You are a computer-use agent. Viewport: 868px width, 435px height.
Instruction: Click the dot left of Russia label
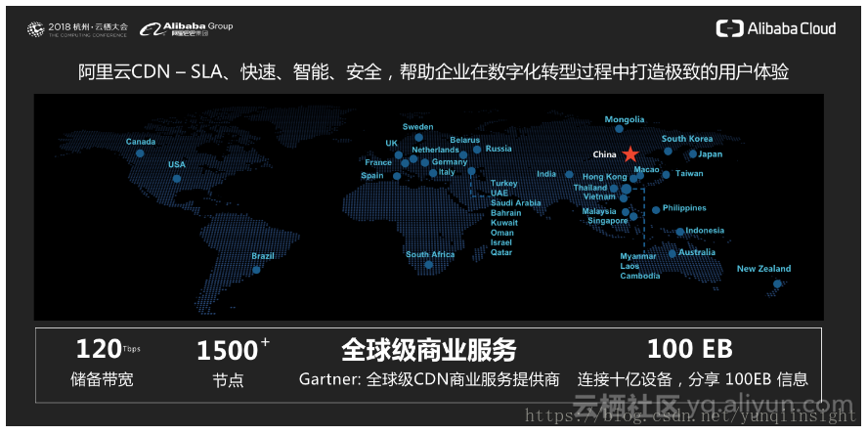click(x=477, y=150)
